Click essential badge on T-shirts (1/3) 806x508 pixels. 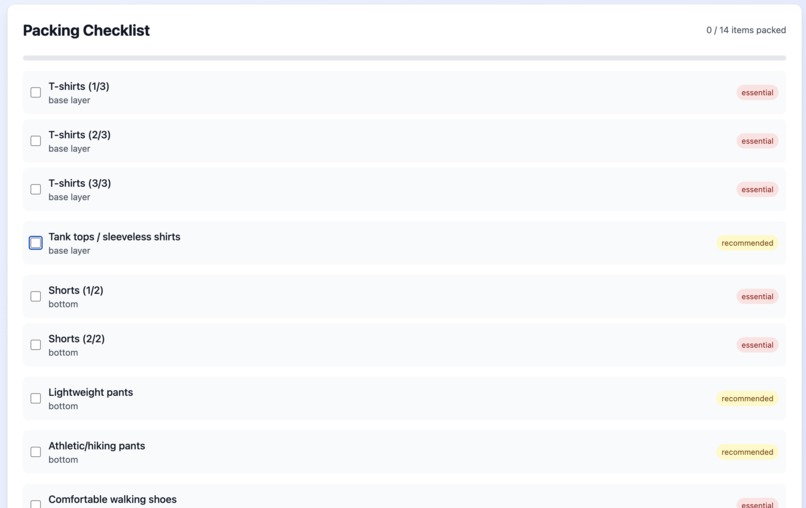757,93
